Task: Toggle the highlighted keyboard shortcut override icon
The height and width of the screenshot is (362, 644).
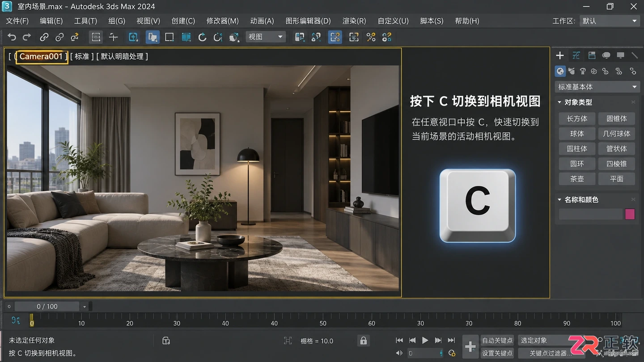Action: [335, 37]
